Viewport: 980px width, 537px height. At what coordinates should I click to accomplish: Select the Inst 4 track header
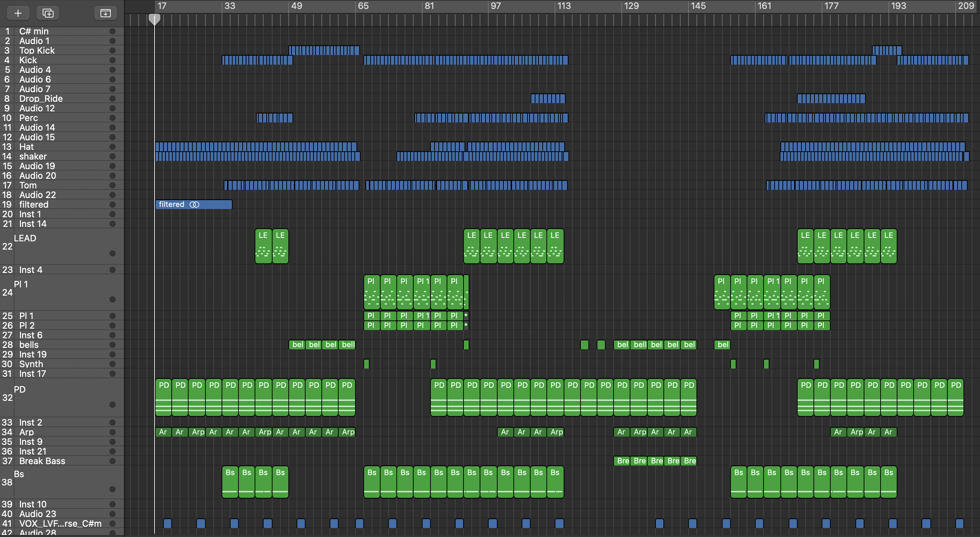click(62, 270)
